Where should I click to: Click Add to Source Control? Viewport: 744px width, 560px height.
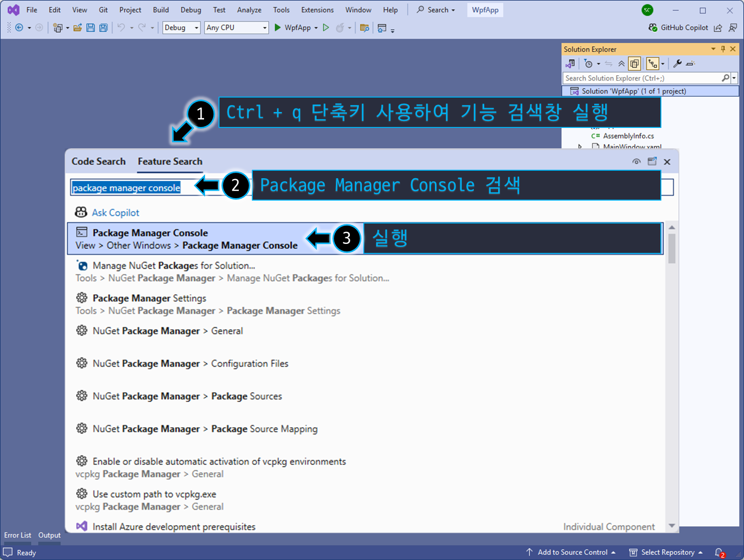pos(571,553)
